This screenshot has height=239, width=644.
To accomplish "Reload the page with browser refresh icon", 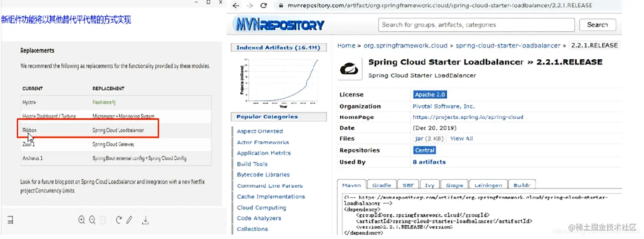I will click(264, 6).
